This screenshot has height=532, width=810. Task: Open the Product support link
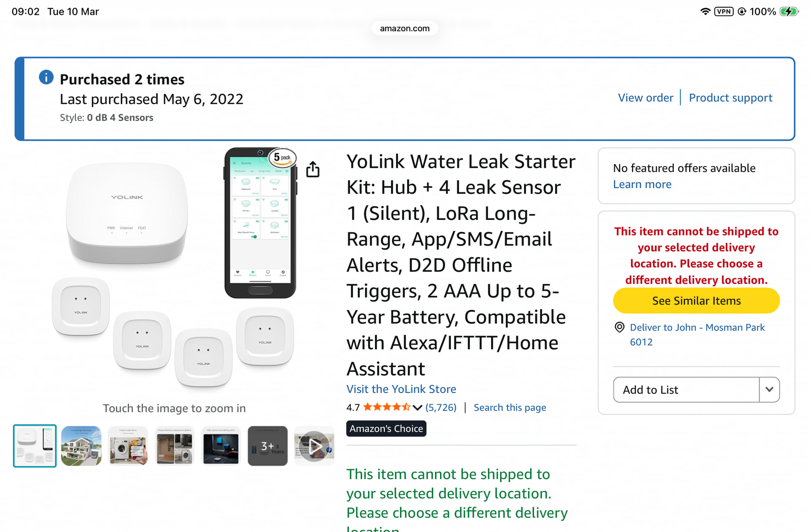(x=730, y=98)
